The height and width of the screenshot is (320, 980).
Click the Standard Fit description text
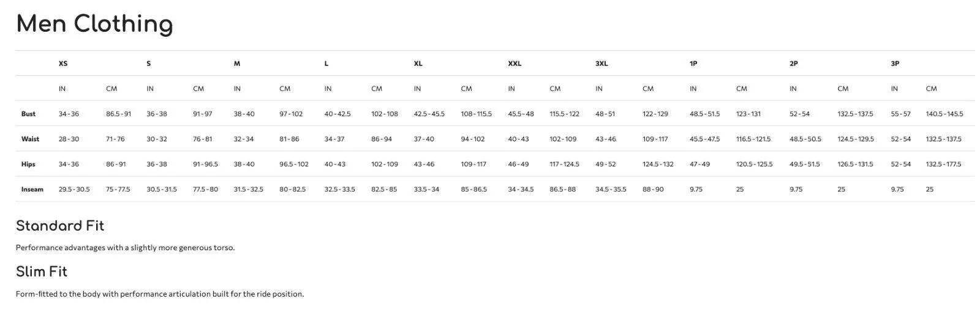coord(126,248)
